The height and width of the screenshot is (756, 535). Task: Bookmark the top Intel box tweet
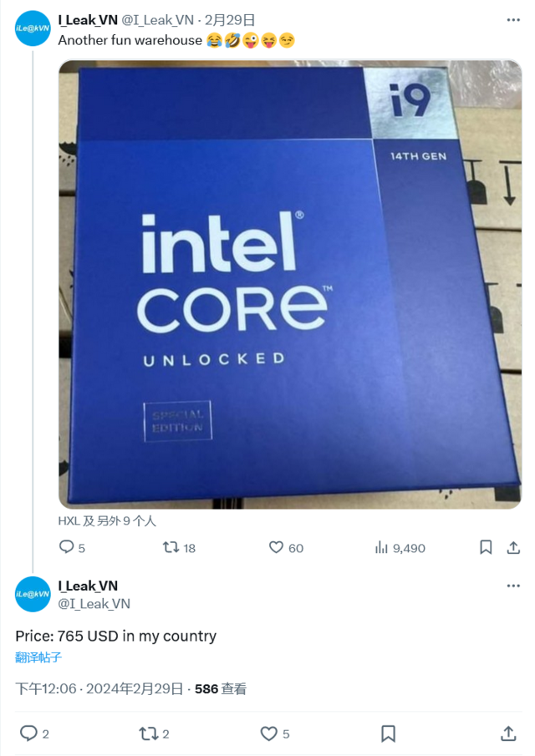(486, 547)
